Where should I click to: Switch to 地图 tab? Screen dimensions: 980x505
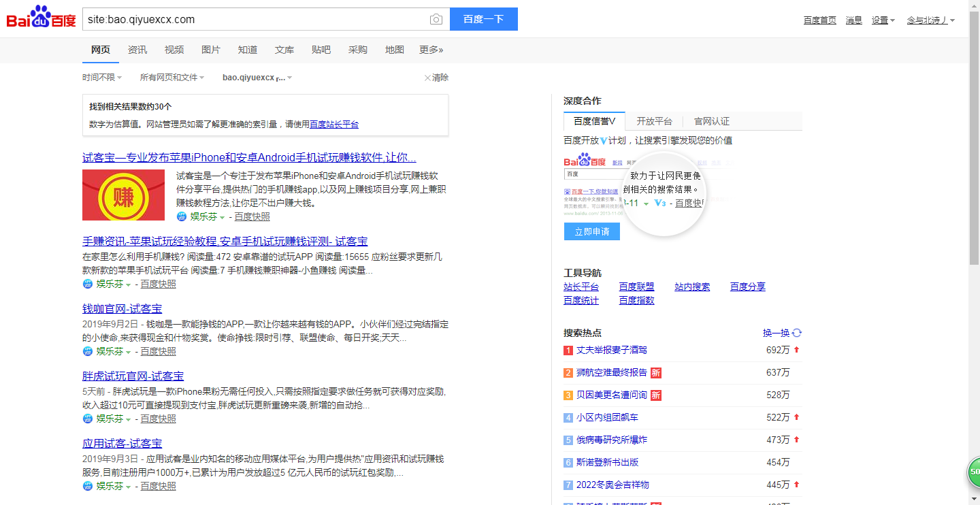click(x=395, y=50)
